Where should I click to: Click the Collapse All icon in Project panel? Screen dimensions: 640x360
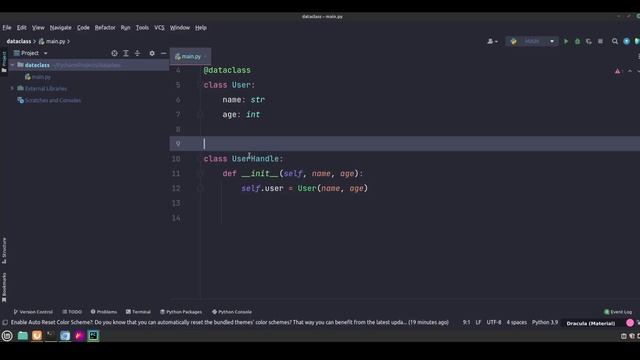(x=137, y=53)
